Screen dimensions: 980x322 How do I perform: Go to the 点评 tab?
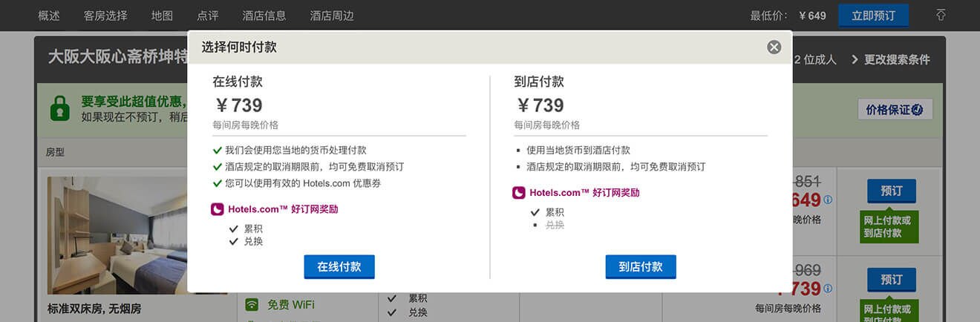[208, 16]
